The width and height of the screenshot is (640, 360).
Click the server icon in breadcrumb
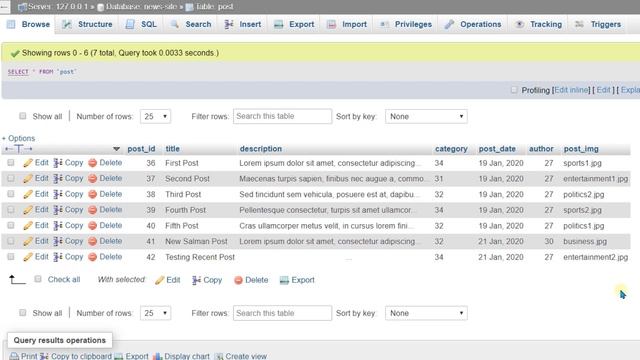[22, 7]
